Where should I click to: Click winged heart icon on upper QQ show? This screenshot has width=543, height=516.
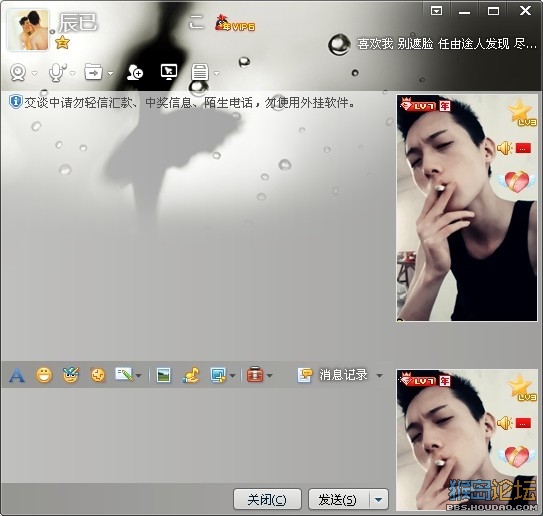pos(517,181)
